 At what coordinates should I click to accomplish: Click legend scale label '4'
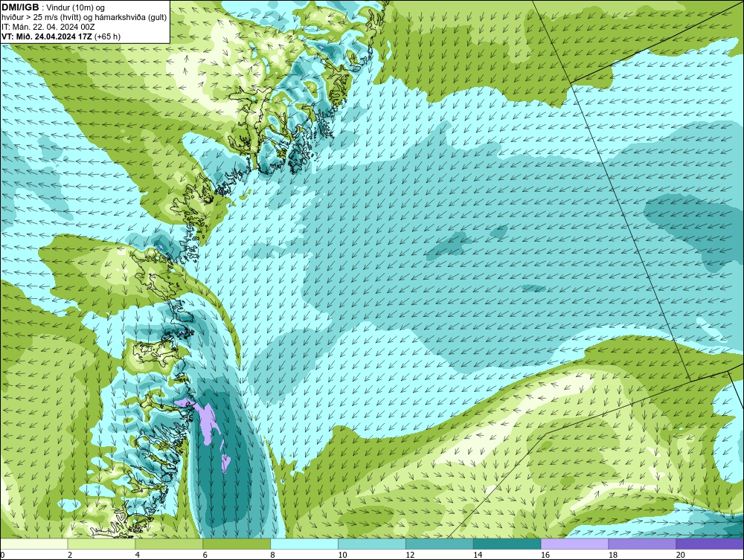[x=137, y=555]
